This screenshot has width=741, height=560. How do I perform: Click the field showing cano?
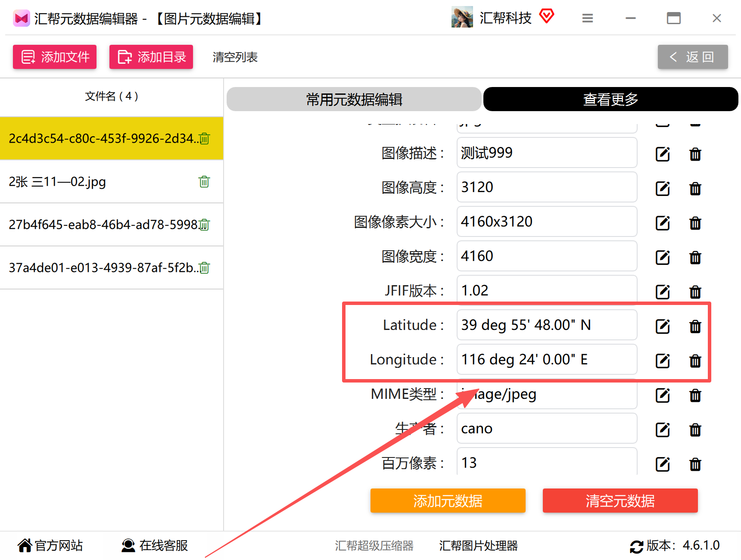547,428
